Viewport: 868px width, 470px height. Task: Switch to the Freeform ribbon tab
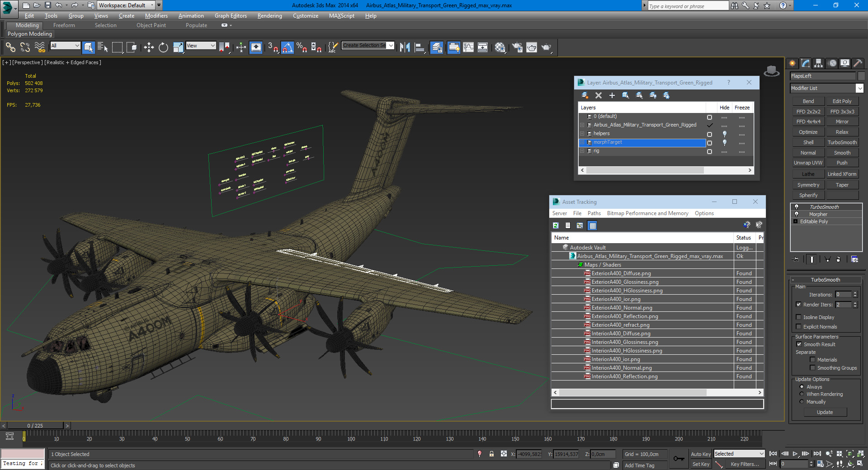pyautogui.click(x=64, y=25)
